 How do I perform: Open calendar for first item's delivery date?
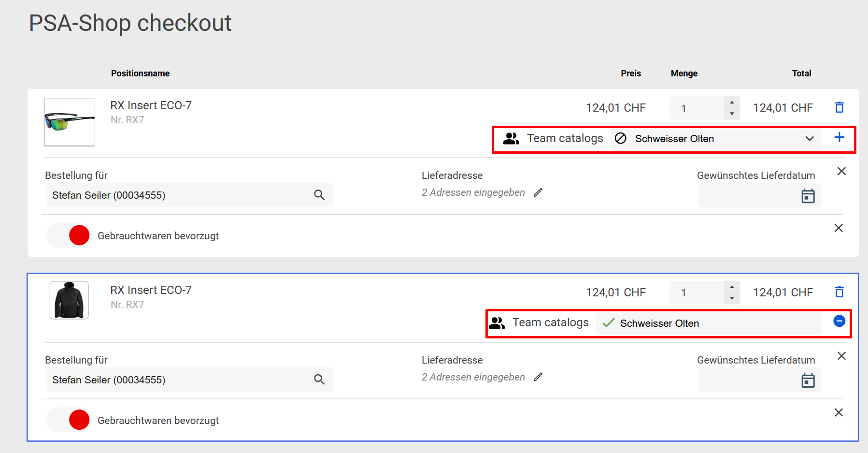click(x=808, y=196)
